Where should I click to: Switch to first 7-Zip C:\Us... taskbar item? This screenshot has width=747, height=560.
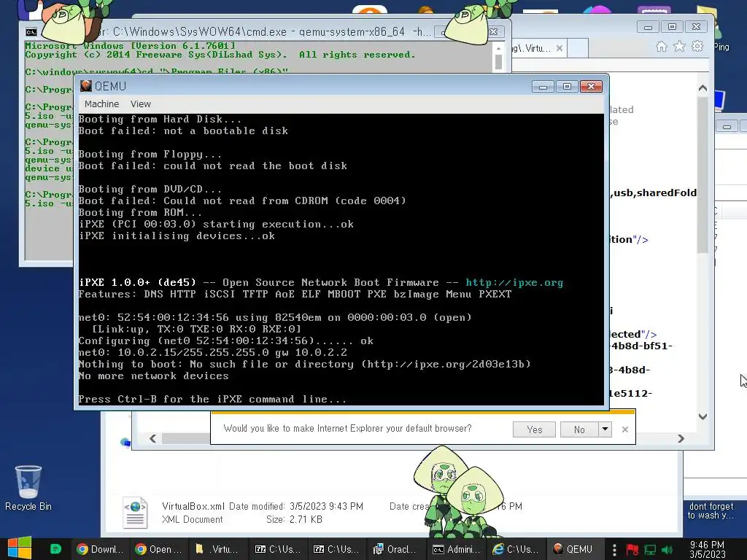277,549
